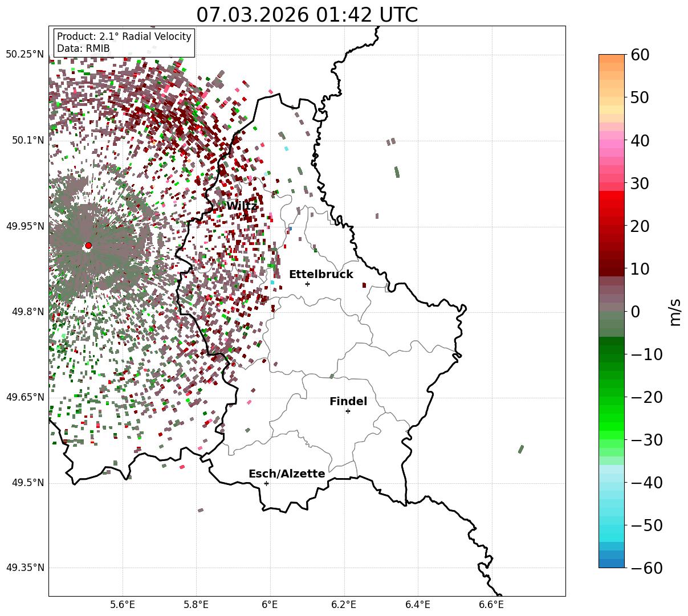Screen dimensions: 688x616
Task: Click the 49.65°N latitude tick label
Action: (25, 397)
